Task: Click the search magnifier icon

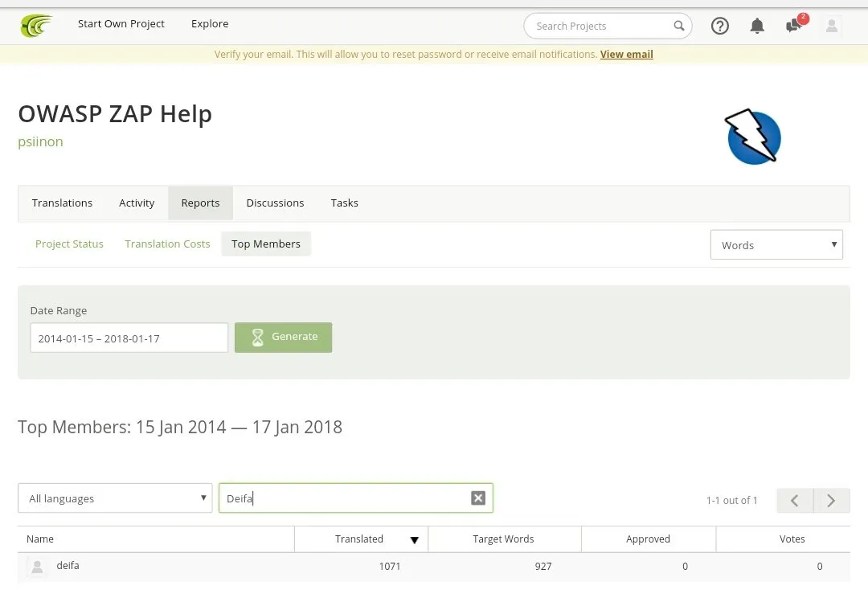Action: (x=678, y=26)
